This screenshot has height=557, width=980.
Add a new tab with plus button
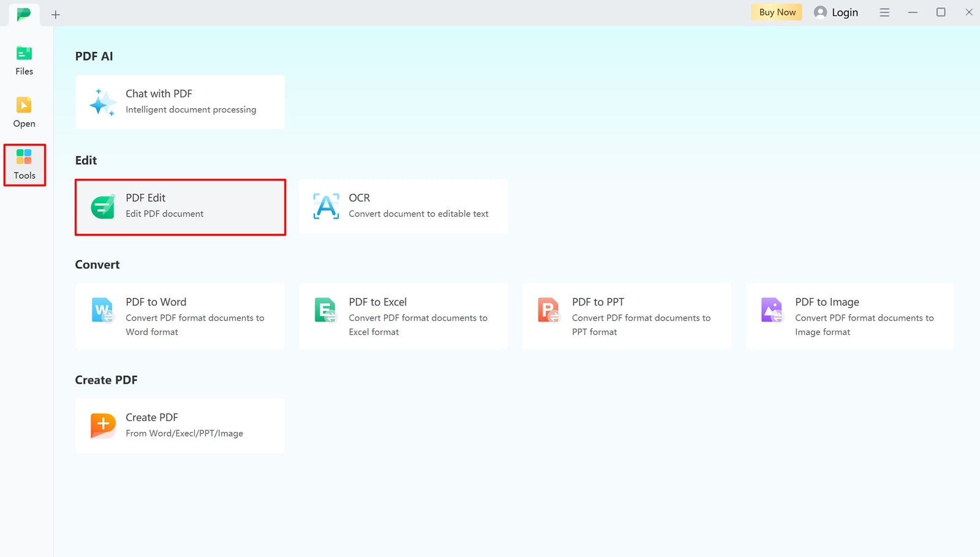coord(56,14)
